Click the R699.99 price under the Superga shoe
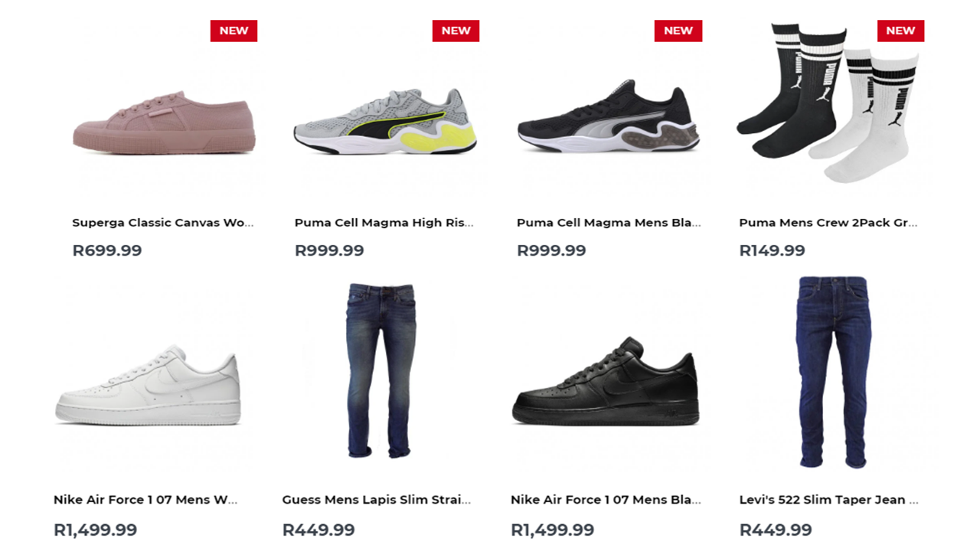 pyautogui.click(x=107, y=250)
